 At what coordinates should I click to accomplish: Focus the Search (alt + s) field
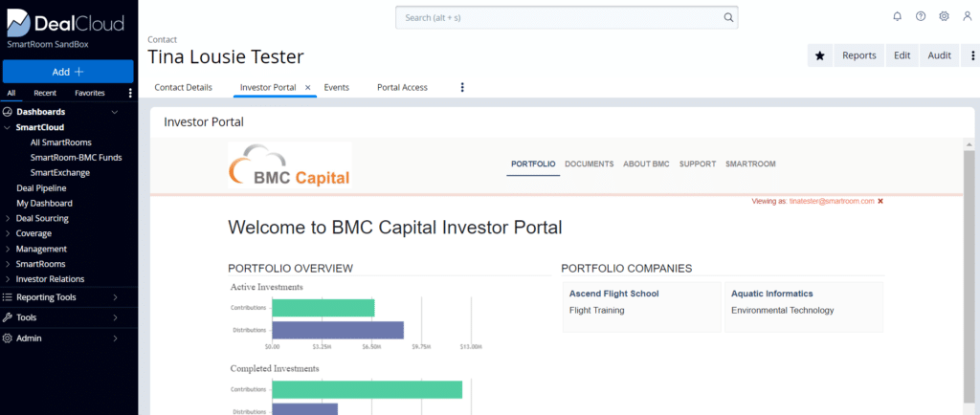pyautogui.click(x=567, y=17)
